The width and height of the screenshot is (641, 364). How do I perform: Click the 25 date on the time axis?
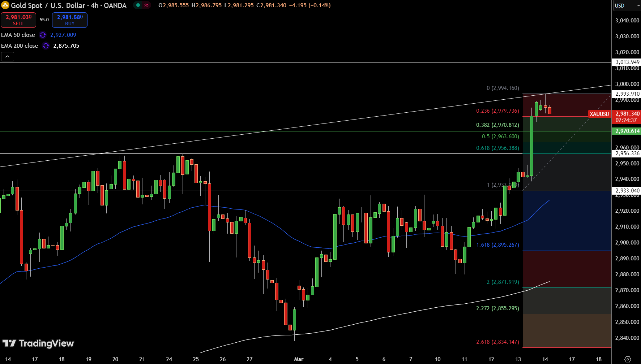coord(196,359)
